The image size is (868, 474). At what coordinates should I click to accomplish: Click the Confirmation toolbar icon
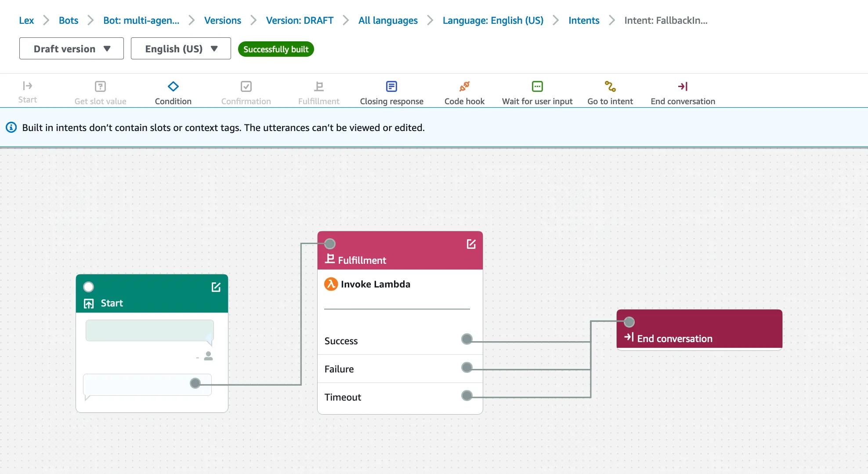click(x=246, y=86)
